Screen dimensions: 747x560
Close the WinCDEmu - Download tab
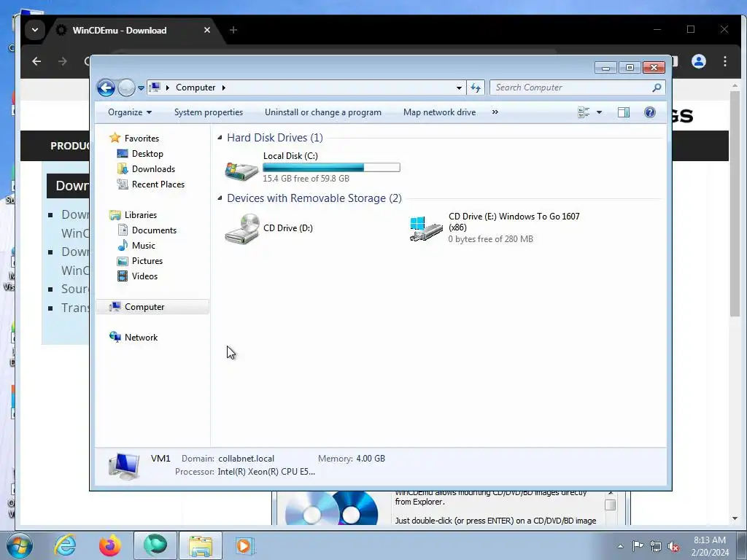pyautogui.click(x=206, y=30)
